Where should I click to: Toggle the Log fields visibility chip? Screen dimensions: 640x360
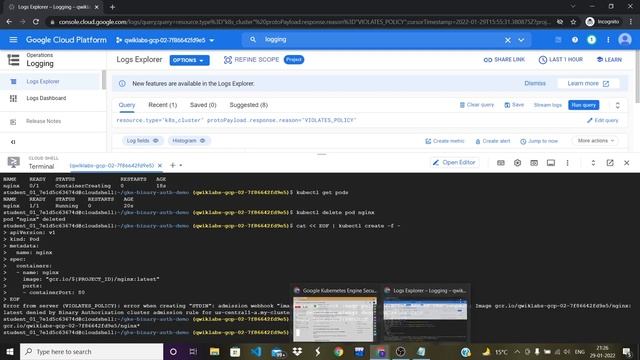coord(142,140)
